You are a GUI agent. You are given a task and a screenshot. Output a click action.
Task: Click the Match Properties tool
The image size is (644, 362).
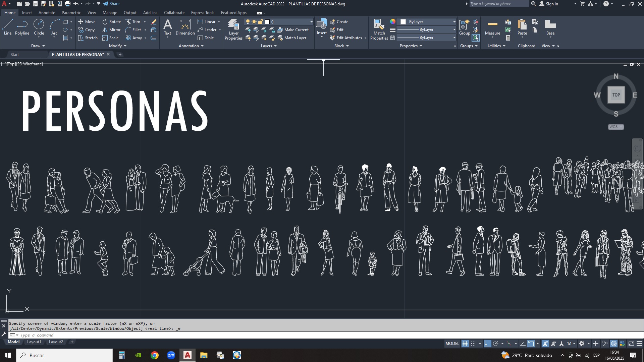click(x=379, y=28)
